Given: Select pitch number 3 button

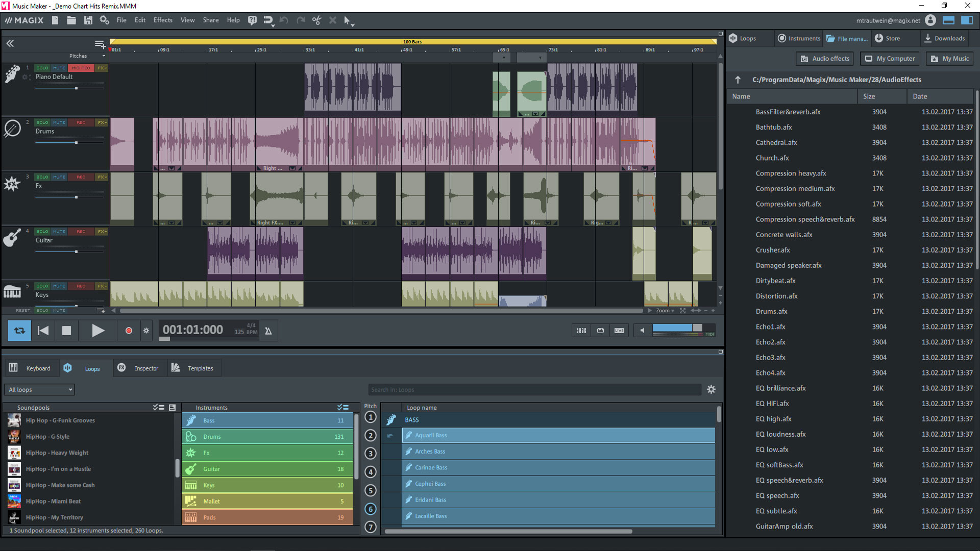Looking at the screenshot, I should (371, 454).
